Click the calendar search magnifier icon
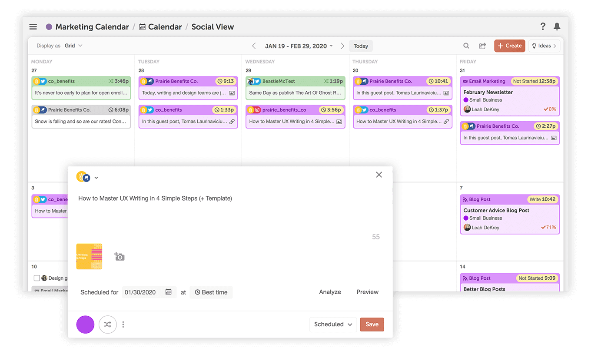 coord(466,46)
